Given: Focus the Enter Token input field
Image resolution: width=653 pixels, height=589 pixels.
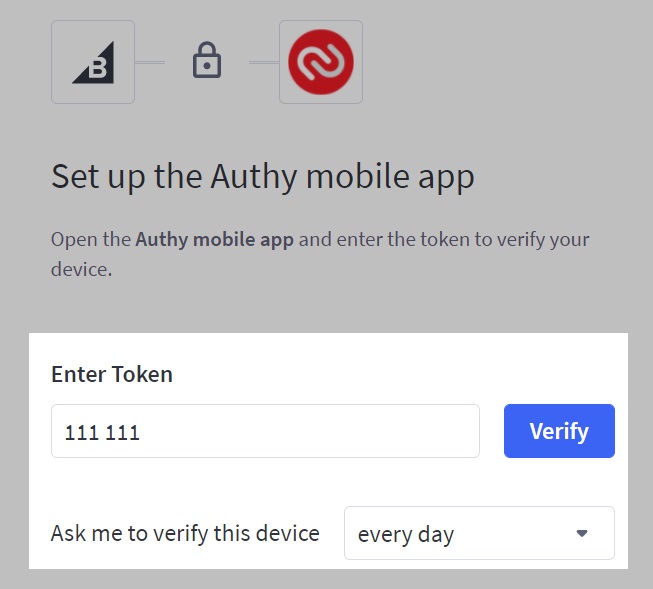Looking at the screenshot, I should tap(300, 431).
